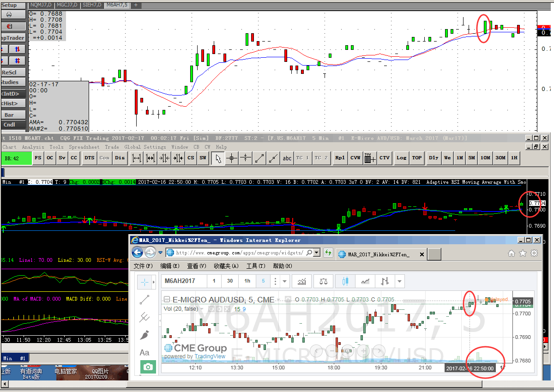Select the TradingView pitchfork drawing tool

(145, 317)
